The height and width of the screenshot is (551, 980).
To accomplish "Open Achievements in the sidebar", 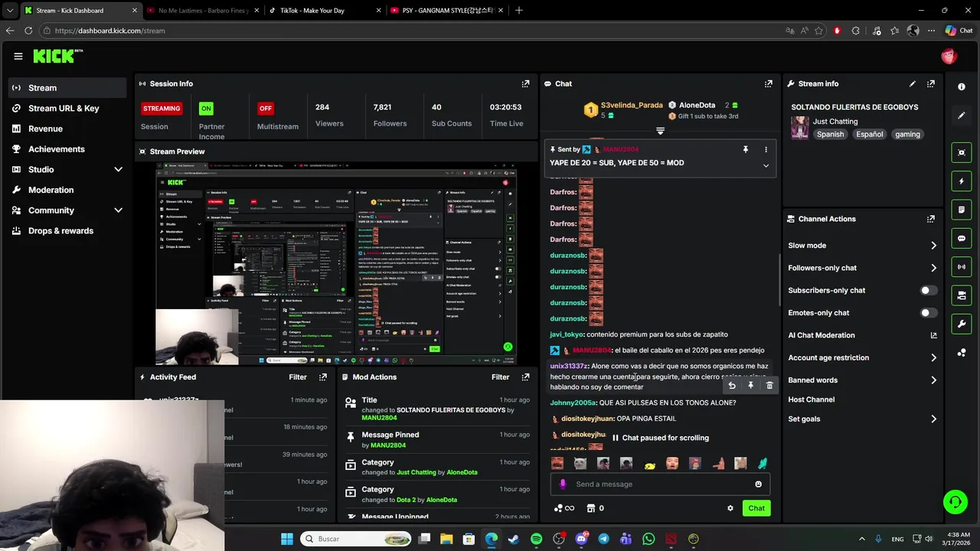I will pyautogui.click(x=67, y=148).
